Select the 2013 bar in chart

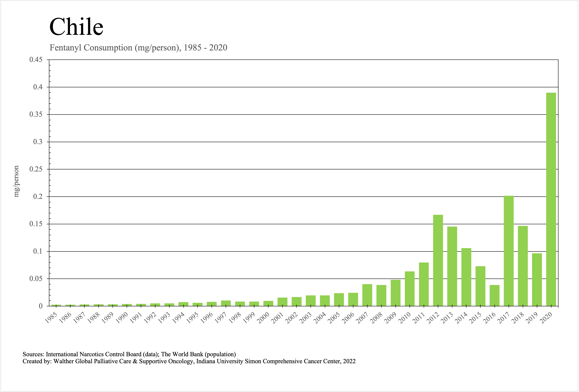click(452, 266)
